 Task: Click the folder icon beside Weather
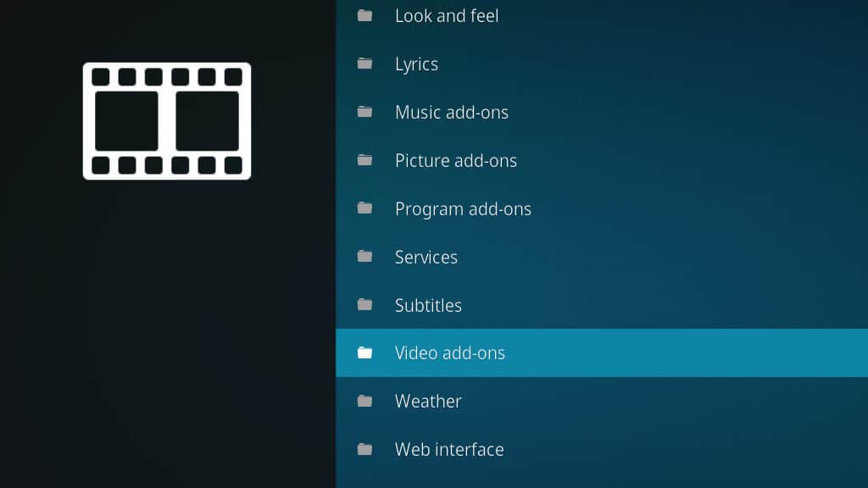pos(364,401)
